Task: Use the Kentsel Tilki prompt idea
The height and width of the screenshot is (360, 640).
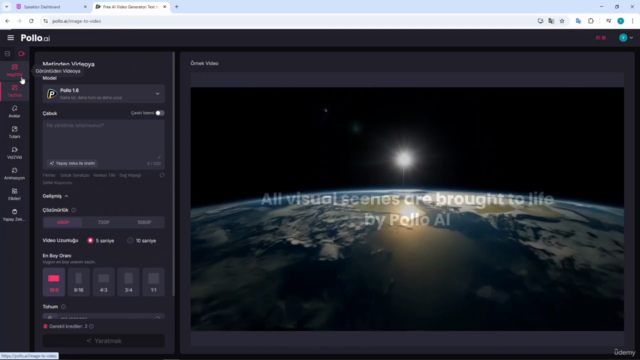Action: [104, 175]
